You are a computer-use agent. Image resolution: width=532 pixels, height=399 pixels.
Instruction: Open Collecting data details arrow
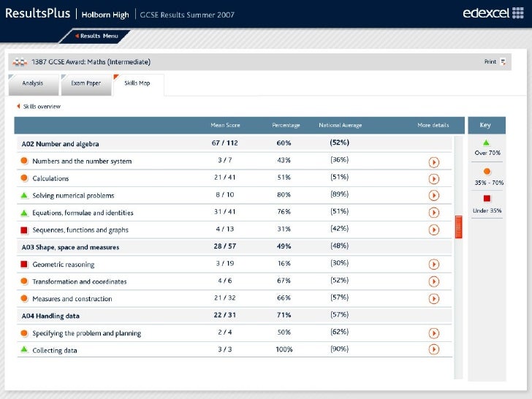433,350
